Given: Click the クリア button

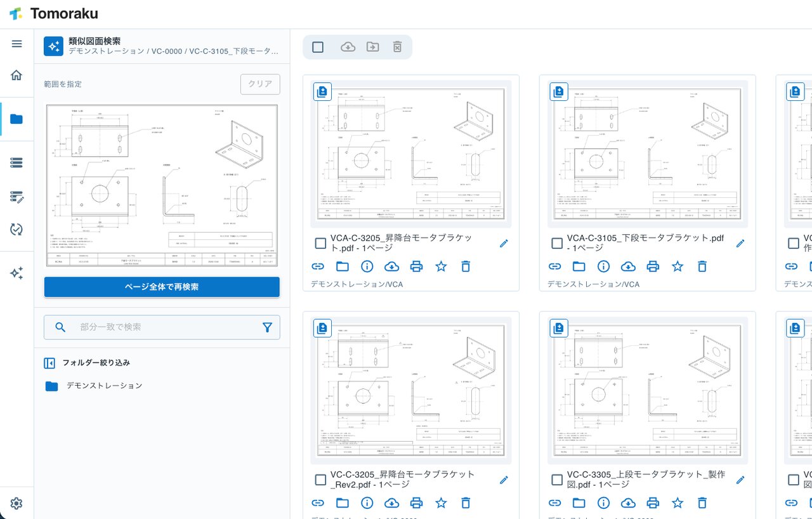Looking at the screenshot, I should pyautogui.click(x=260, y=84).
